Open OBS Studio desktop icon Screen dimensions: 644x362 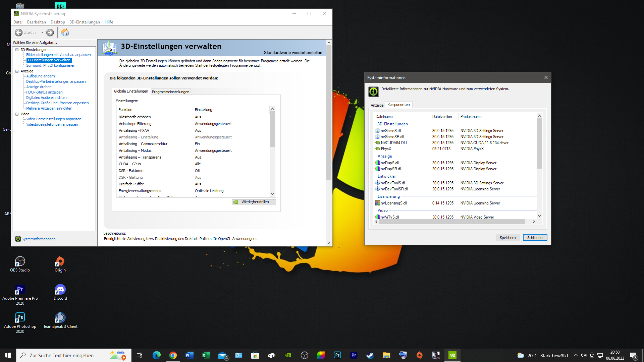pyautogui.click(x=20, y=262)
